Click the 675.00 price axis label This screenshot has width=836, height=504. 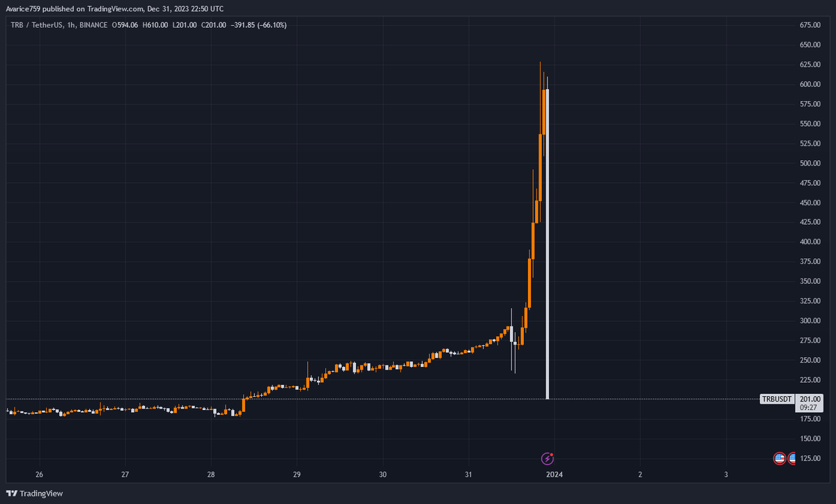click(x=810, y=25)
